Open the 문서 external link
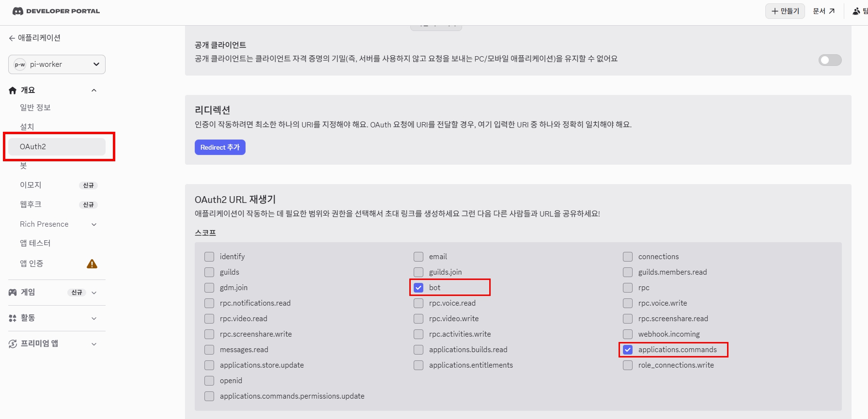This screenshot has width=868, height=419. click(x=824, y=11)
